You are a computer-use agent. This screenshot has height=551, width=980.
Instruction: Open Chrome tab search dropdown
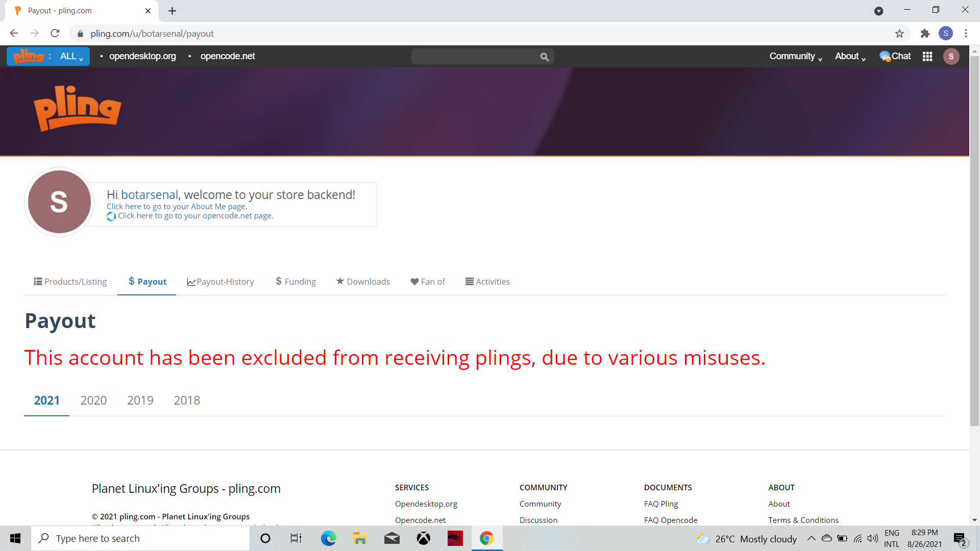(878, 11)
